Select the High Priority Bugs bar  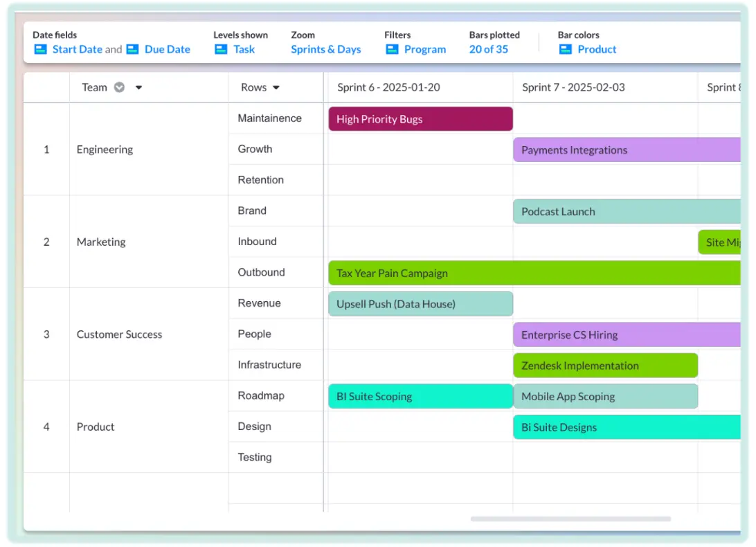(x=420, y=119)
